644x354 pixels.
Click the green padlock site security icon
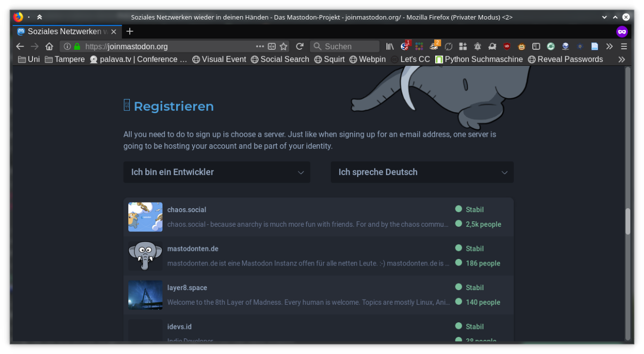[77, 46]
